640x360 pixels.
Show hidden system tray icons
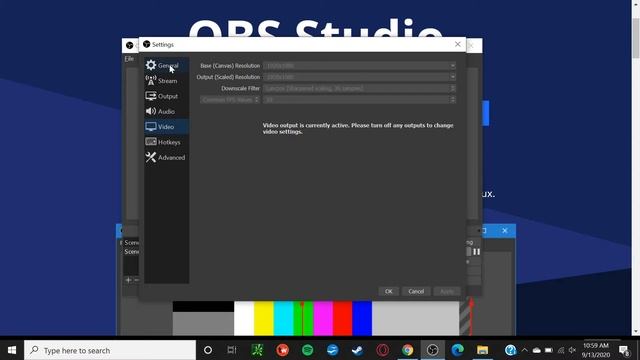pyautogui.click(x=524, y=350)
